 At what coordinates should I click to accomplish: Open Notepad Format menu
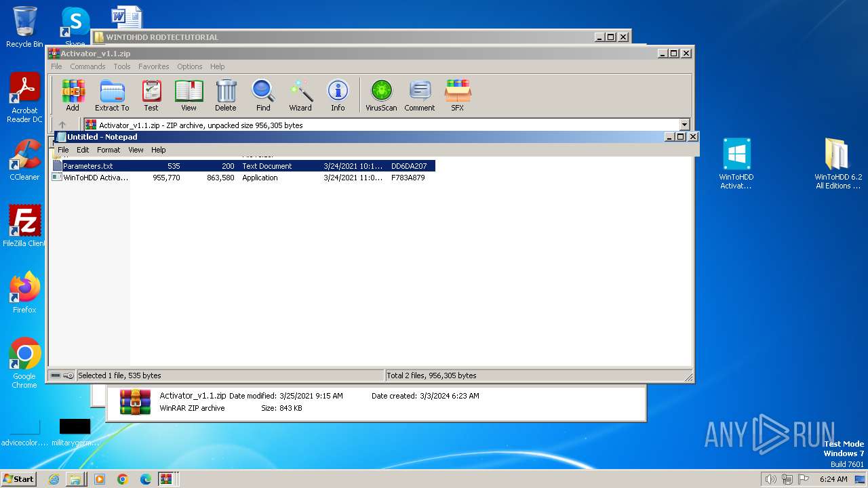[x=108, y=150]
